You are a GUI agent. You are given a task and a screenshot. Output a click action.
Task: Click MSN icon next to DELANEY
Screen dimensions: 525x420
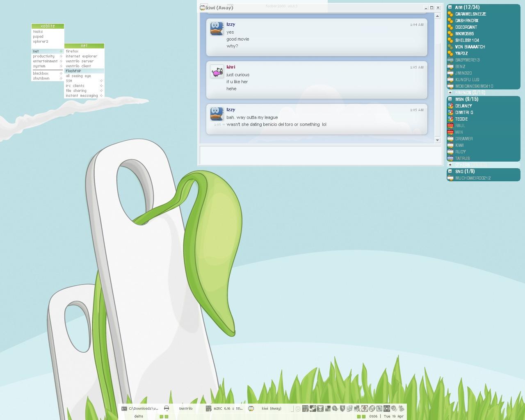point(450,106)
